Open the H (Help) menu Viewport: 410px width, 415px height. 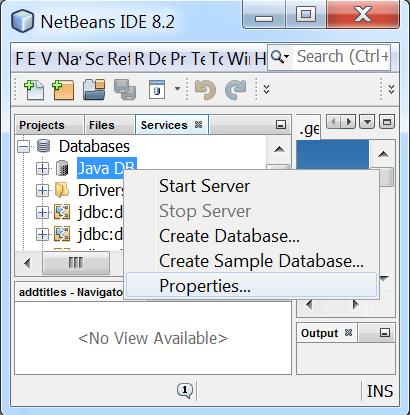point(260,59)
